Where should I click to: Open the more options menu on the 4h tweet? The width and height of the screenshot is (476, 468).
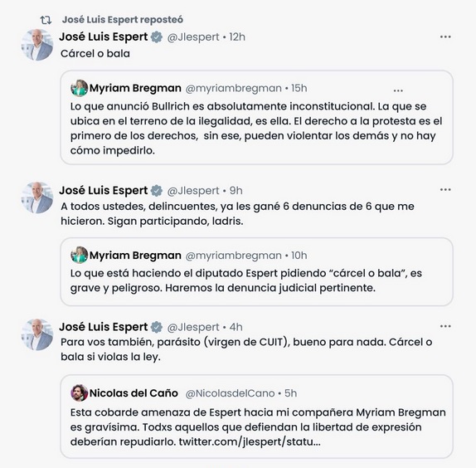(x=445, y=326)
